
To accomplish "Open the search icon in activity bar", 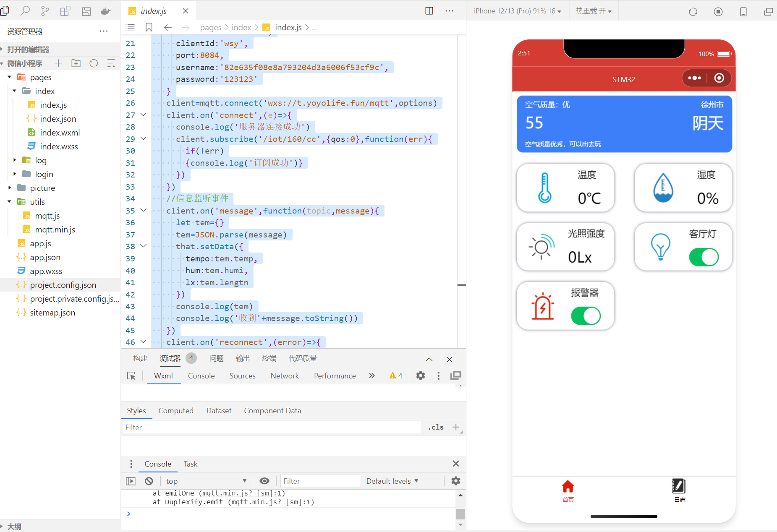I will pos(25,11).
